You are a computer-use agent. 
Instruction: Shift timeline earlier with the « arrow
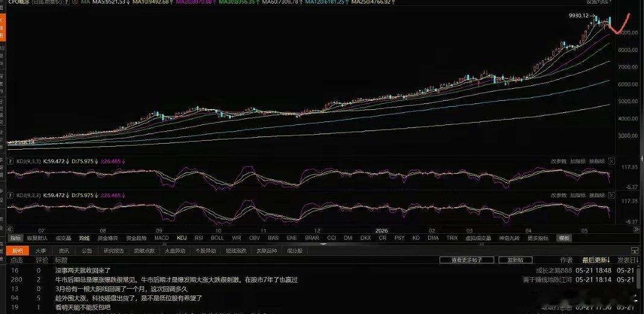click(10, 229)
